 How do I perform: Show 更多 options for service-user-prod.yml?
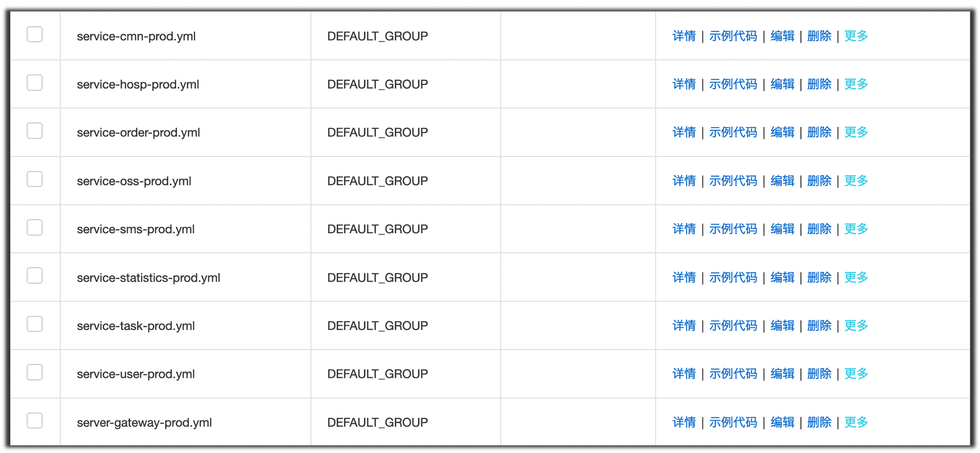point(856,374)
